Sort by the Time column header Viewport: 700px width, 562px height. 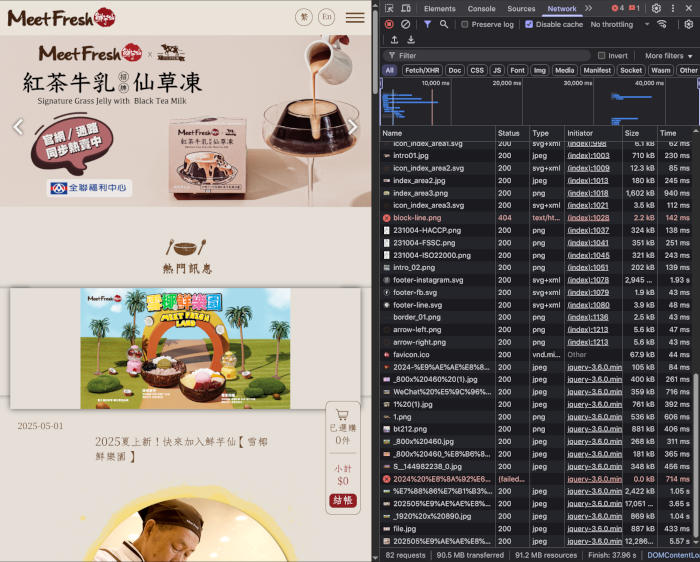click(x=675, y=133)
